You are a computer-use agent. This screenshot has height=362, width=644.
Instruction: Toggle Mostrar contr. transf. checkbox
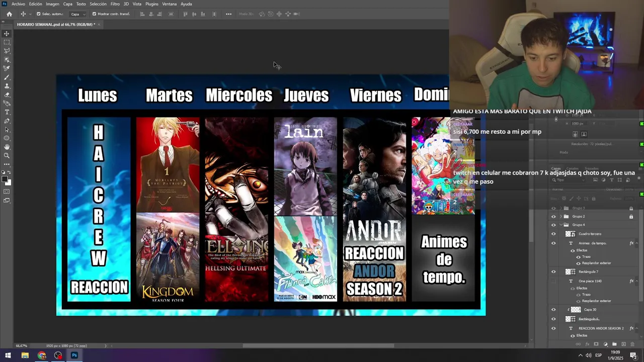click(x=94, y=14)
